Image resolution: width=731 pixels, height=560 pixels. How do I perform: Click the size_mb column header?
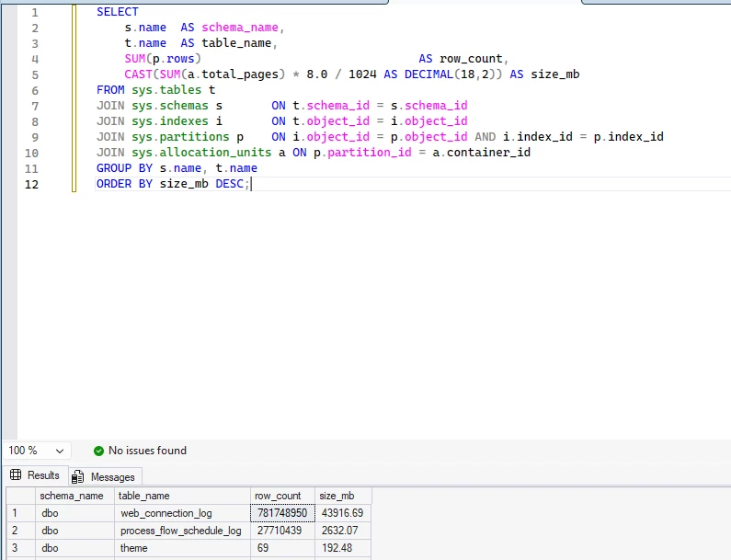click(337, 496)
